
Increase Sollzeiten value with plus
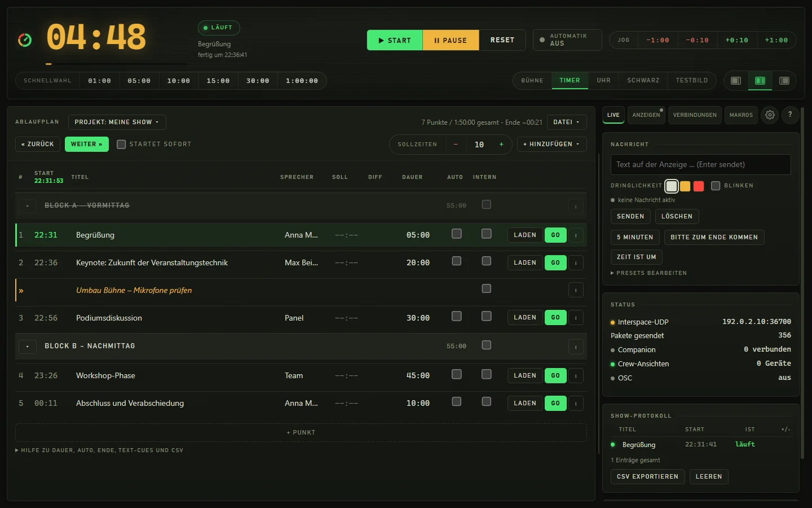tap(501, 144)
